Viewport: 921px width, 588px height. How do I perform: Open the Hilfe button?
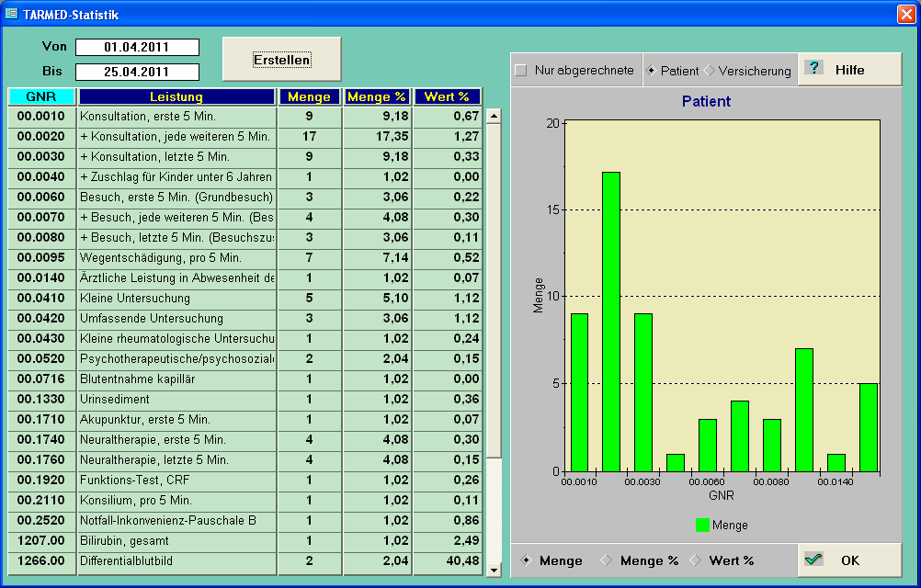tap(849, 69)
